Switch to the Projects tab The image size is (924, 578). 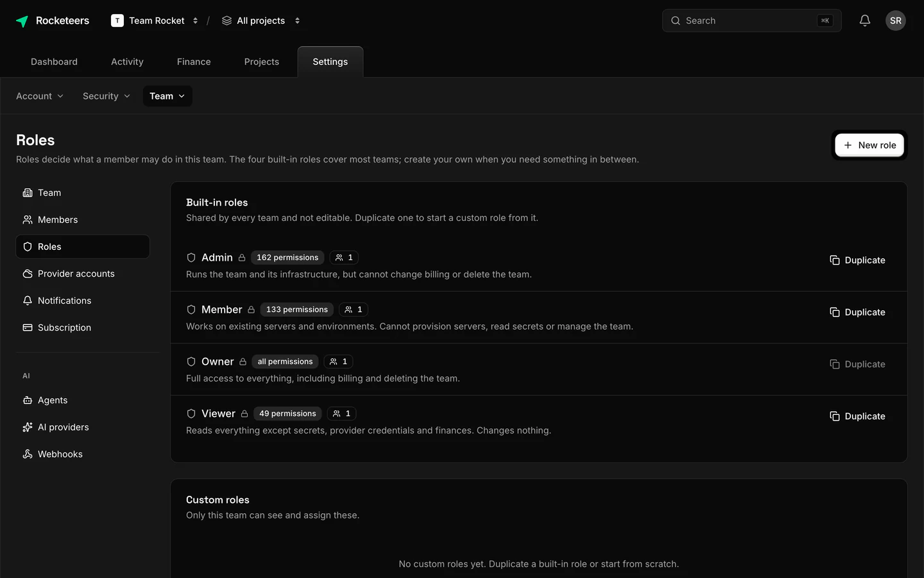(x=262, y=62)
